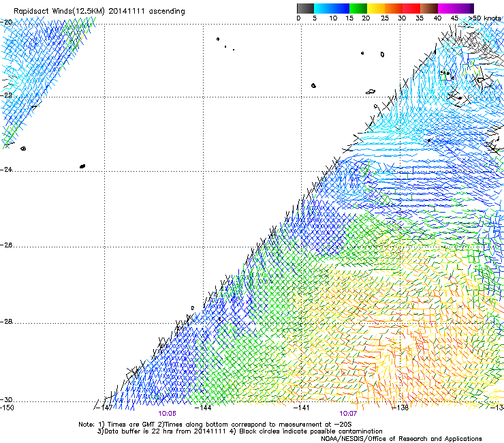
Task: Click the note 'Times are GMT'
Action: (130, 425)
